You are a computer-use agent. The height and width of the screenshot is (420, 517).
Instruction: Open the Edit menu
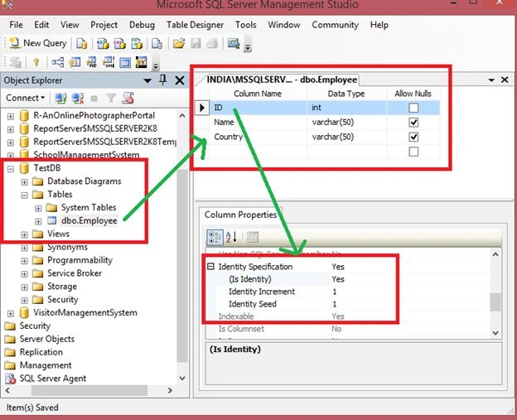click(41, 25)
